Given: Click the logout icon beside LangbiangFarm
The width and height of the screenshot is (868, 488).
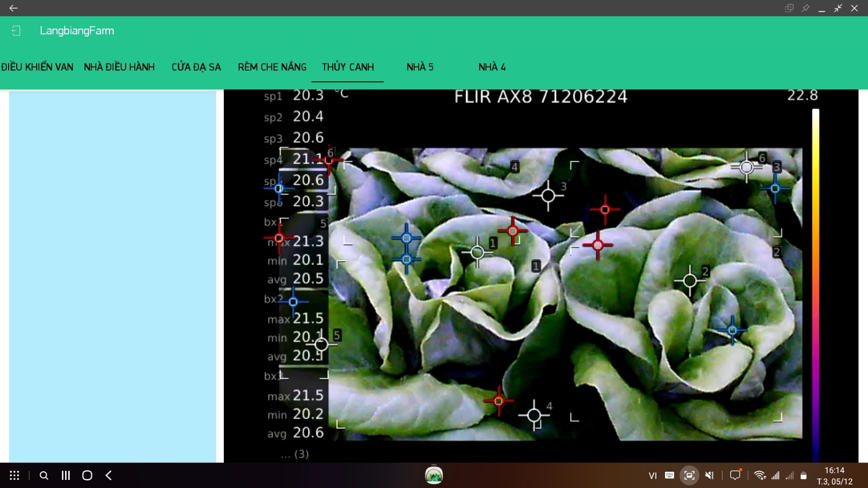Looking at the screenshot, I should pyautogui.click(x=16, y=31).
